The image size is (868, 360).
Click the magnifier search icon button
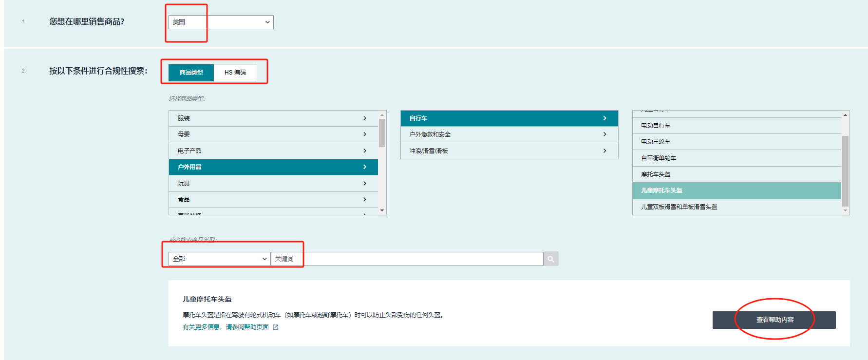pos(551,259)
